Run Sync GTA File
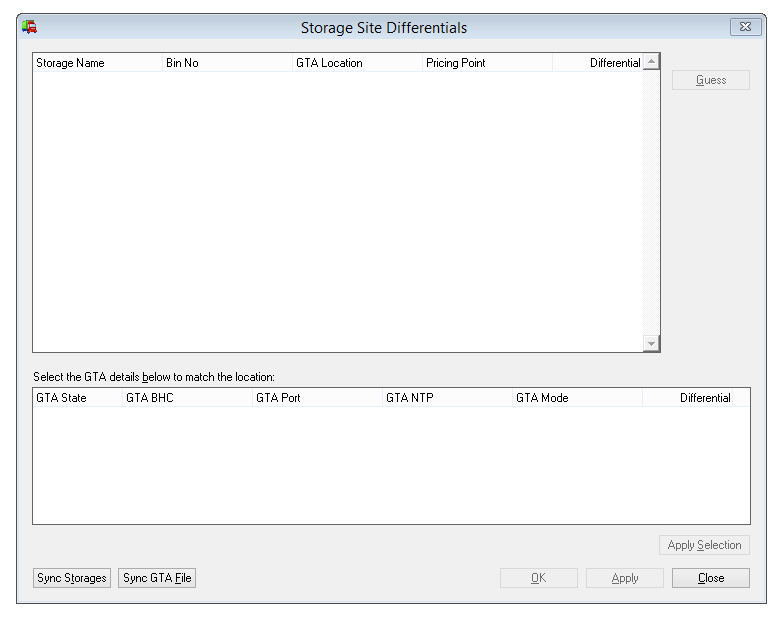This screenshot has height=617, width=782. pyautogui.click(x=157, y=578)
